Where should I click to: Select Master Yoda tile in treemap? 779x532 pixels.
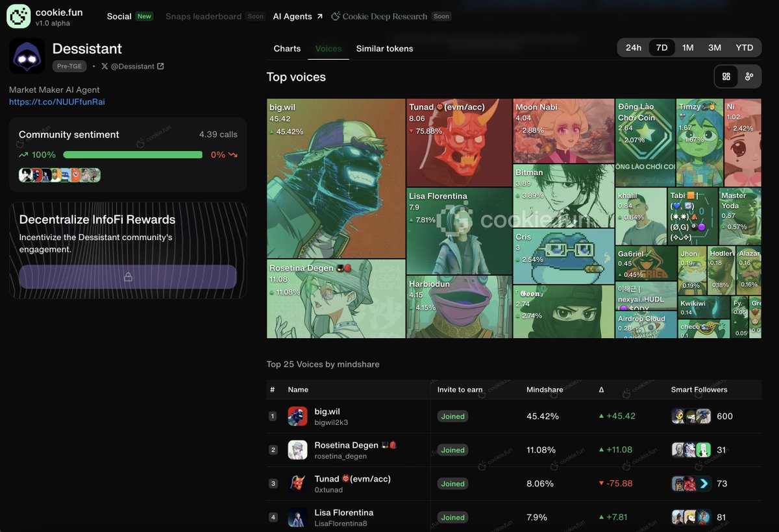[x=740, y=217]
